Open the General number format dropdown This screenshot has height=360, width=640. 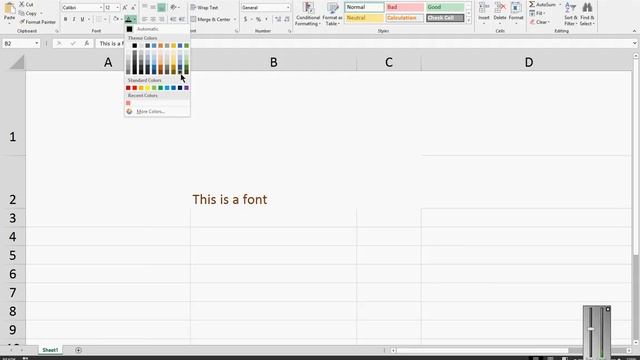click(288, 8)
